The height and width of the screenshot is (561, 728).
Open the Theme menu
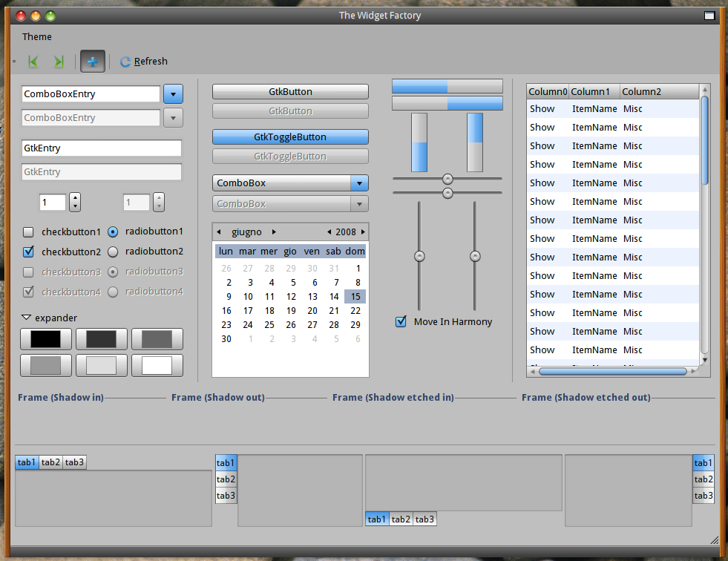pyautogui.click(x=36, y=36)
